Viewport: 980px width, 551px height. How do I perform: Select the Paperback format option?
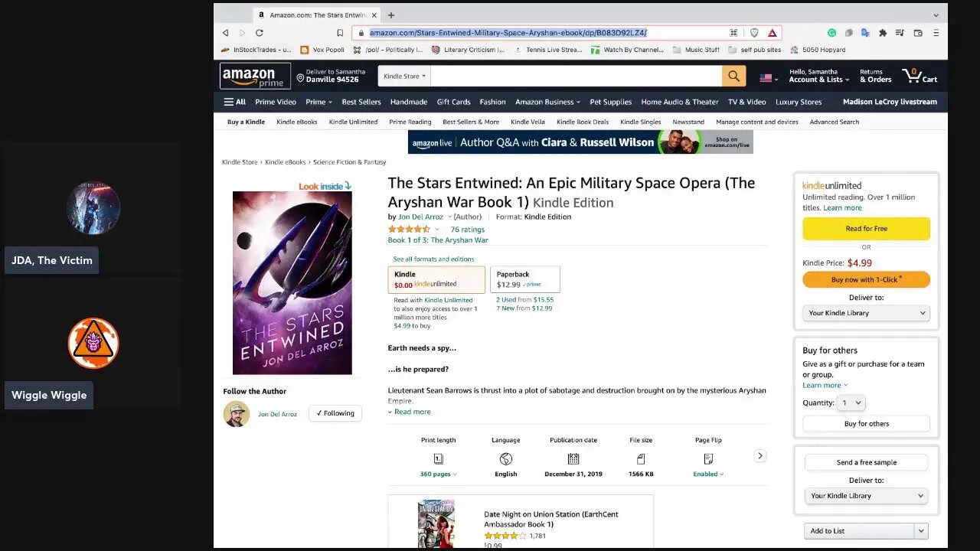(x=524, y=279)
